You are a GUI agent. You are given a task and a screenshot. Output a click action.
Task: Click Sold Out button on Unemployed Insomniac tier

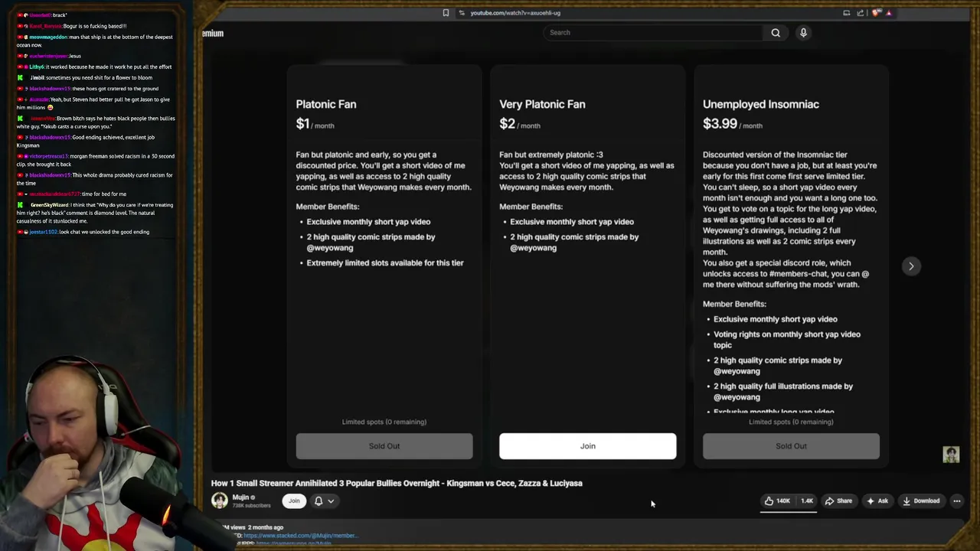(x=791, y=446)
